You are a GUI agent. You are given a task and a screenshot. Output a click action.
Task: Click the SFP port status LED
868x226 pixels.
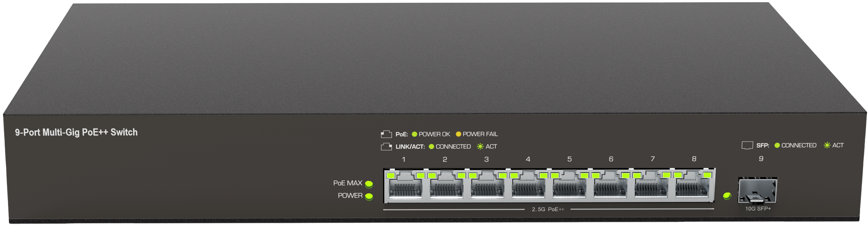(727, 196)
